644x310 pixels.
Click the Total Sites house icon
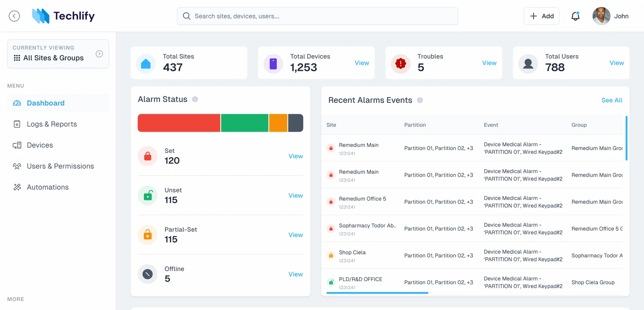tap(146, 64)
